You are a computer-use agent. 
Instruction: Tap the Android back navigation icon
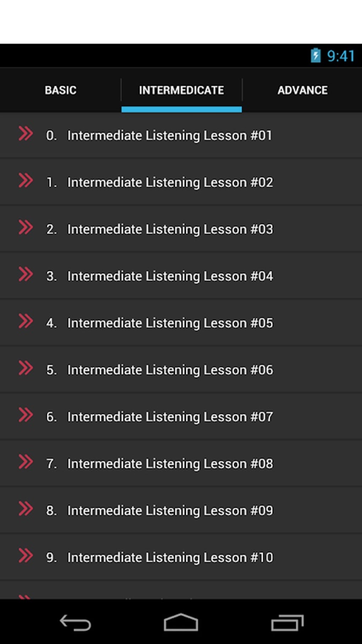click(75, 623)
